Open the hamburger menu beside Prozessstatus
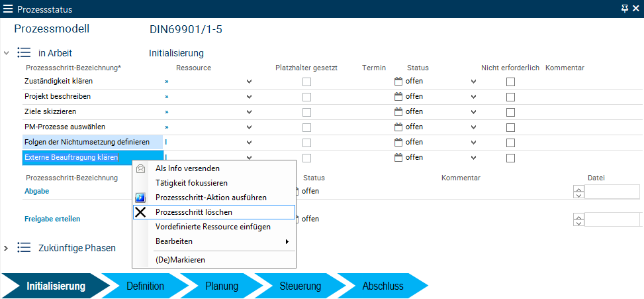Viewport: 644px width, 299px height. point(8,9)
